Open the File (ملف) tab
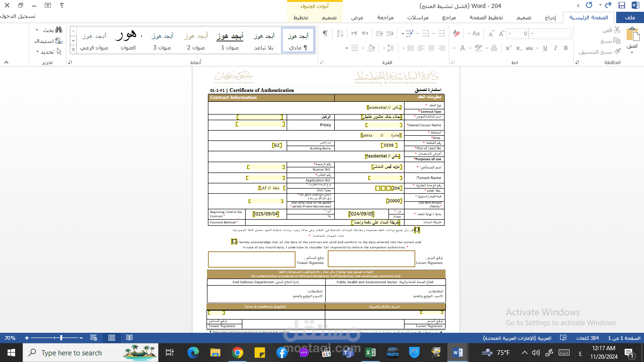The image size is (644, 362). point(629,17)
